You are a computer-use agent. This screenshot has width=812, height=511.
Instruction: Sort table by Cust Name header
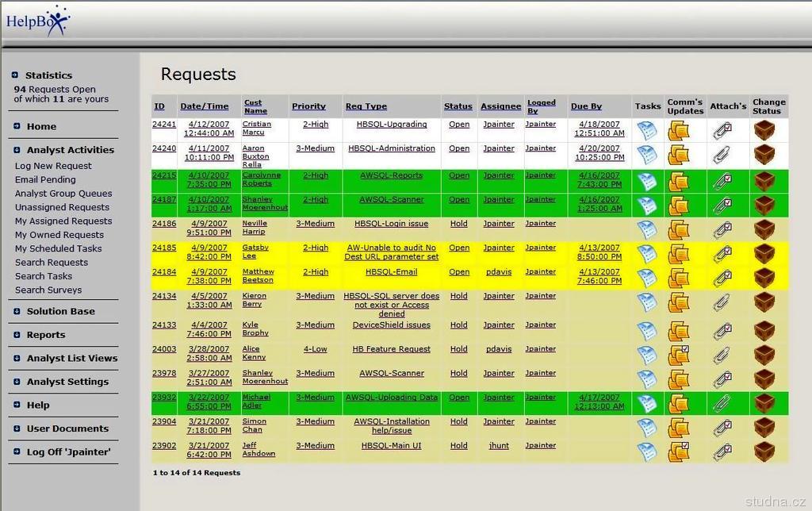coord(255,107)
